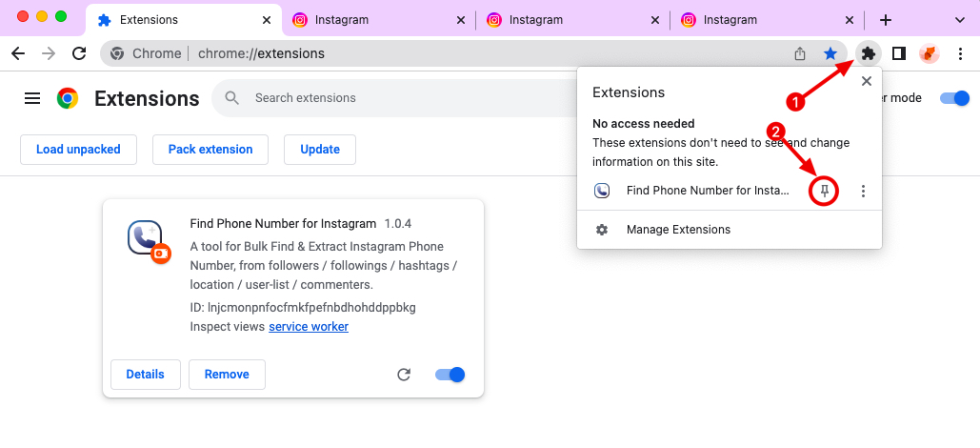Close the Extensions popup

tap(866, 81)
